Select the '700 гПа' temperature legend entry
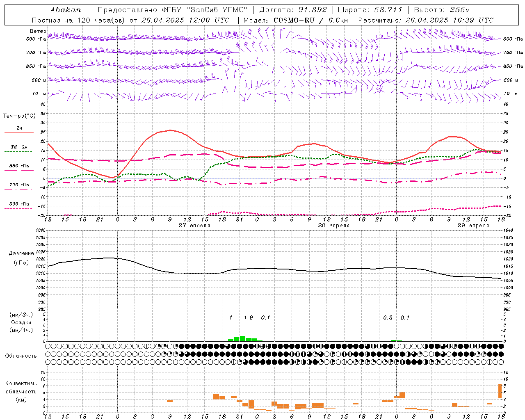The height and width of the screenshot is (420, 525). [19, 185]
